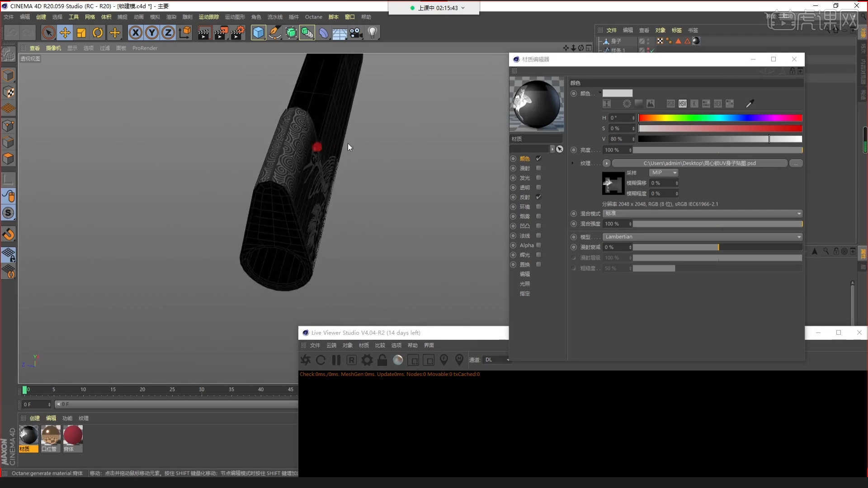Image resolution: width=868 pixels, height=488 pixels.
Task: Switch color mode to HEX
Action: coord(717,104)
